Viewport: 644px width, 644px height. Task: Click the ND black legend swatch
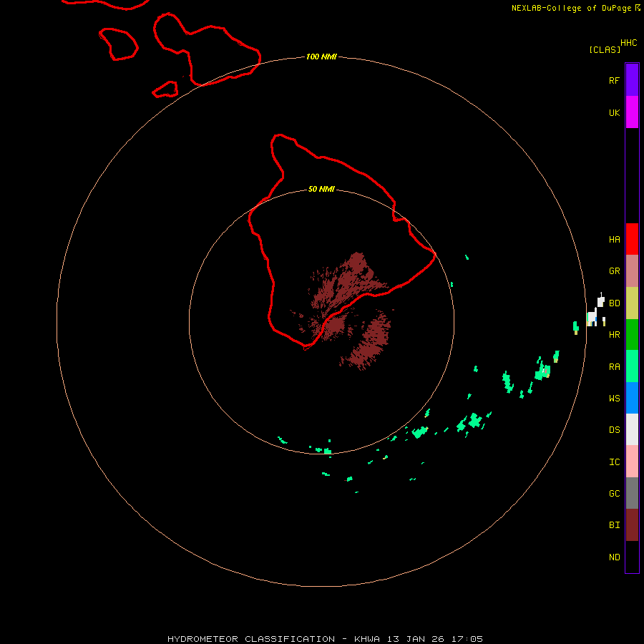click(632, 557)
